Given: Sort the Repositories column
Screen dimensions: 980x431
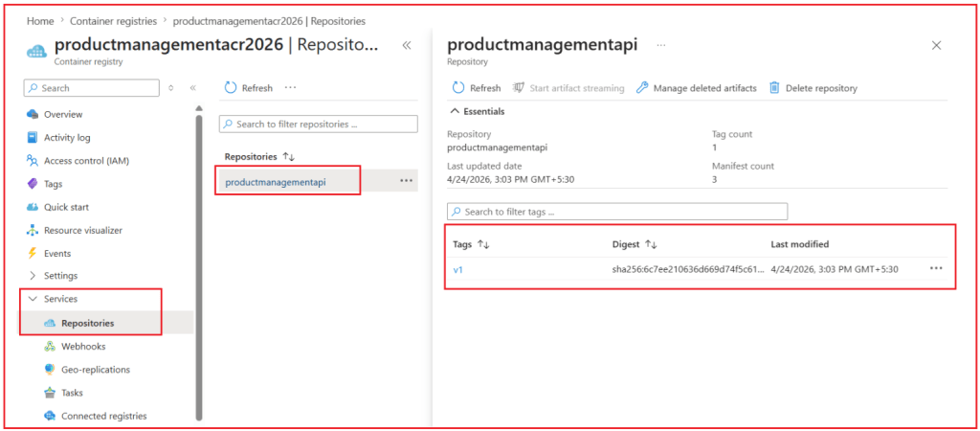Looking at the screenshot, I should click(259, 156).
